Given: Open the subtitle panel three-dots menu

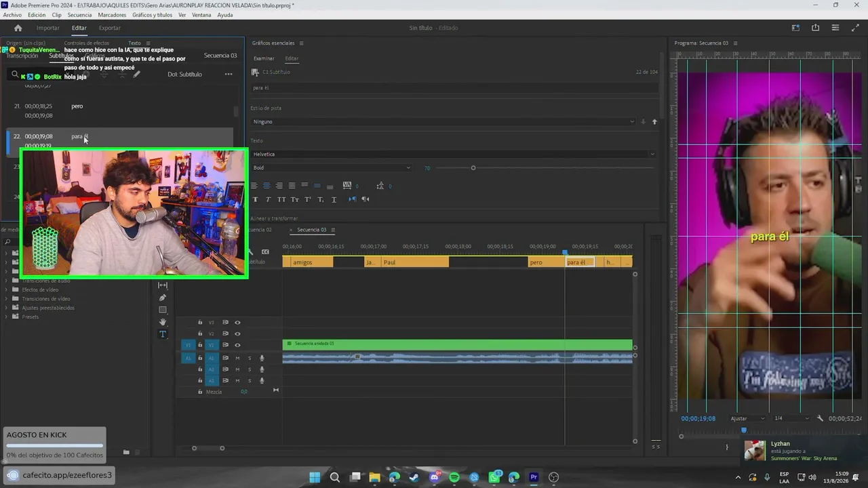Looking at the screenshot, I should click(229, 74).
